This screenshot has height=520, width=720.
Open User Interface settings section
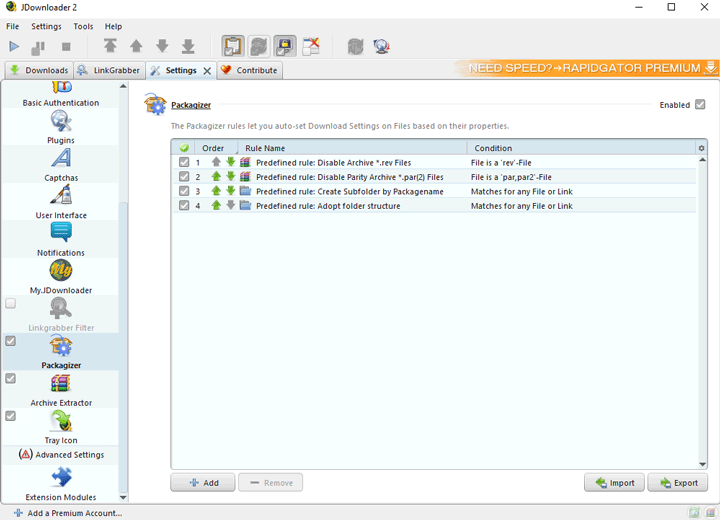pos(61,202)
